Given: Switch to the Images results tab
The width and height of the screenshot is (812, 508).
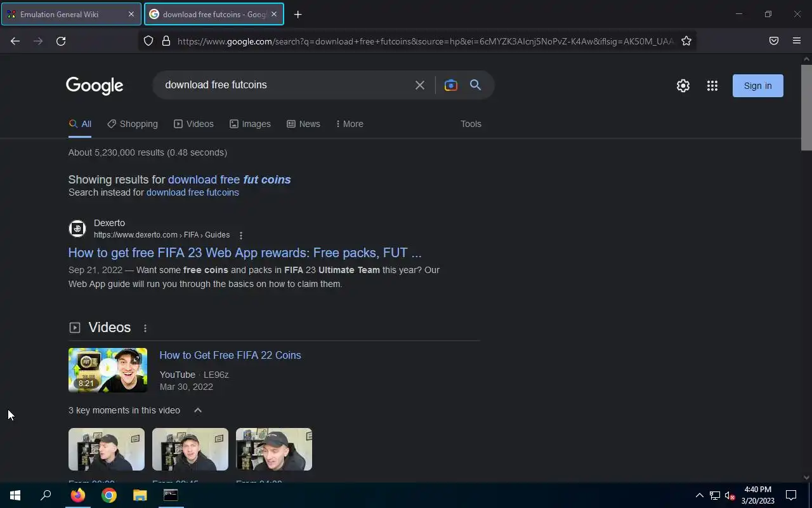Looking at the screenshot, I should pyautogui.click(x=250, y=124).
